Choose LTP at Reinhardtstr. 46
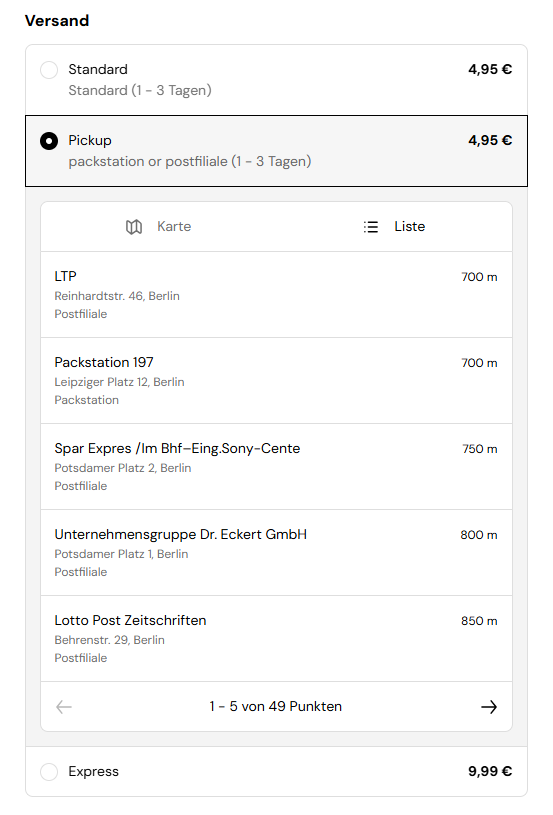Screen dimensions: 553x815 tap(276, 295)
